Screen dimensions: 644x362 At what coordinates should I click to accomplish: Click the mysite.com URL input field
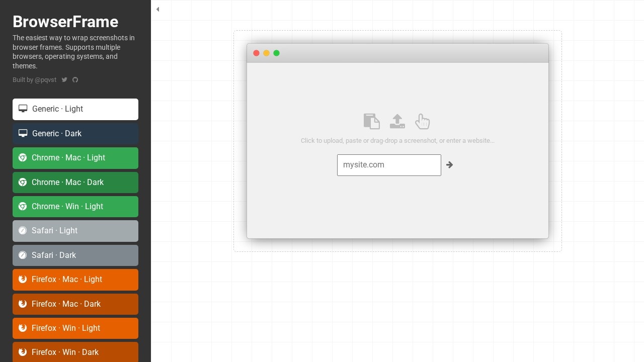(389, 165)
